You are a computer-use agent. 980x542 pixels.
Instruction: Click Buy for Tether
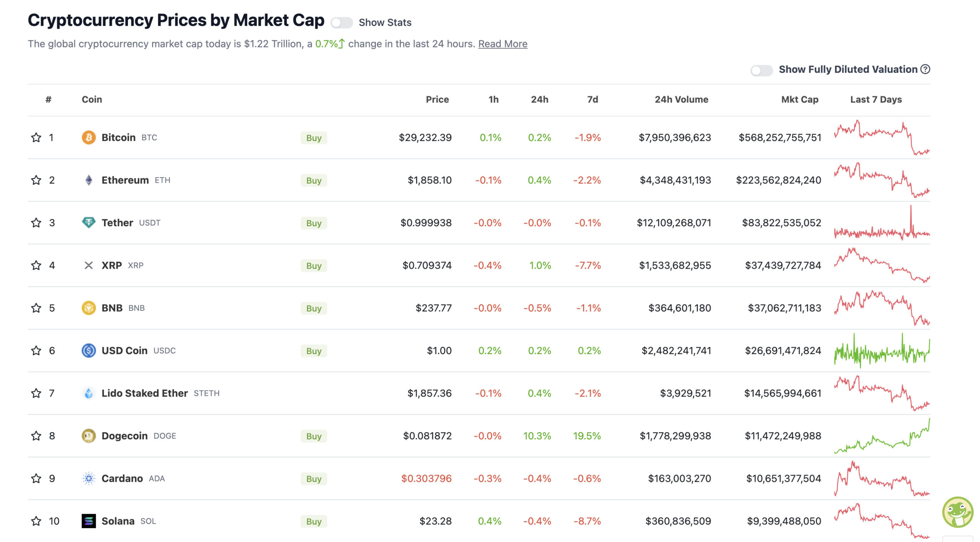(x=314, y=223)
